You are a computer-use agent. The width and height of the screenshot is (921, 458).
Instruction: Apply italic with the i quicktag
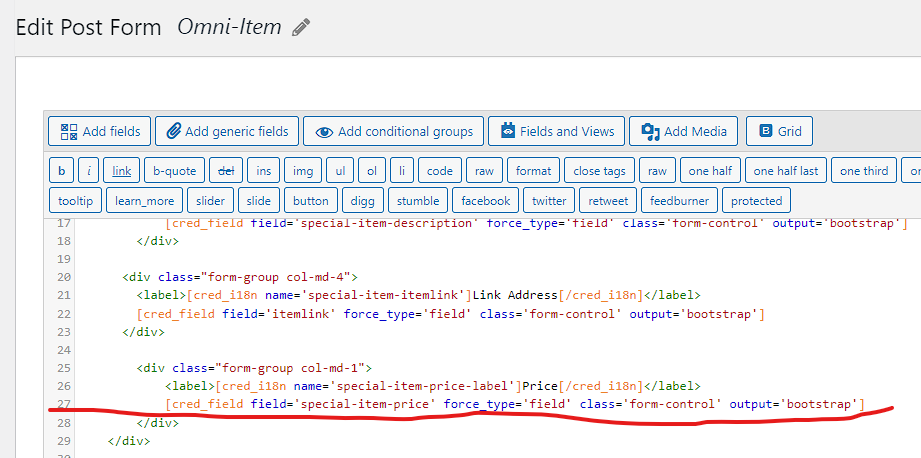coord(89,171)
